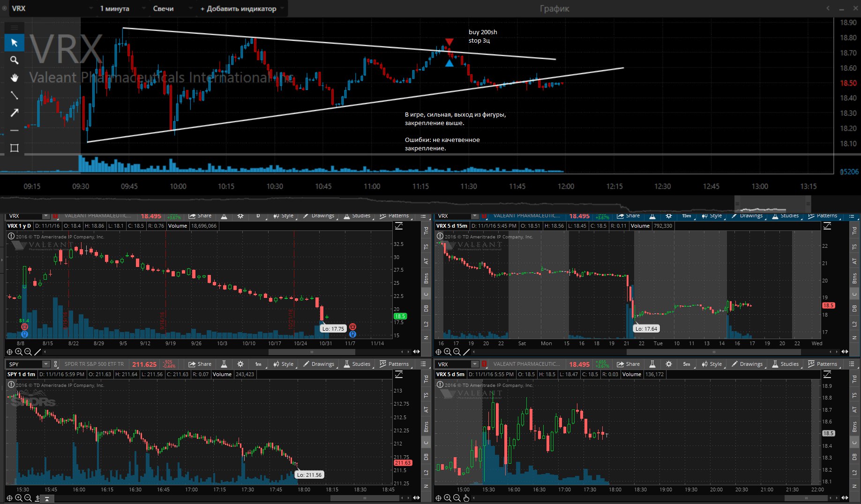The image size is (861, 504).
Task: Click expand-arrows icon below VRX 15m chart
Action: [x=844, y=352]
